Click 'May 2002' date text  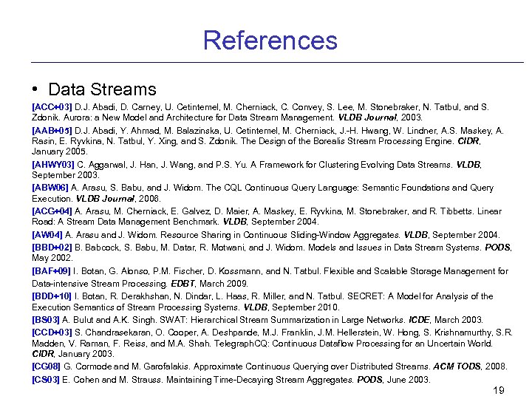click(52, 258)
